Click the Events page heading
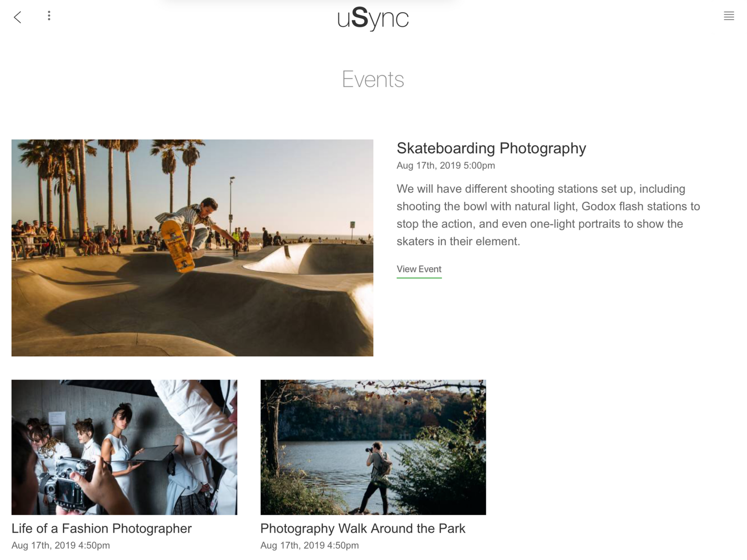Screen dimensions: 747x560 tap(373, 79)
